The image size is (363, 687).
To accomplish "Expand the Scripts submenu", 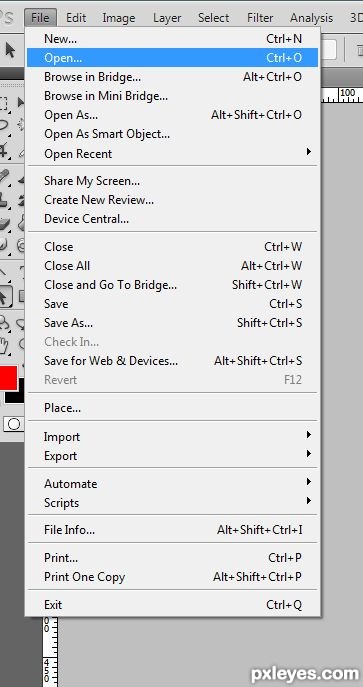I will click(x=172, y=503).
